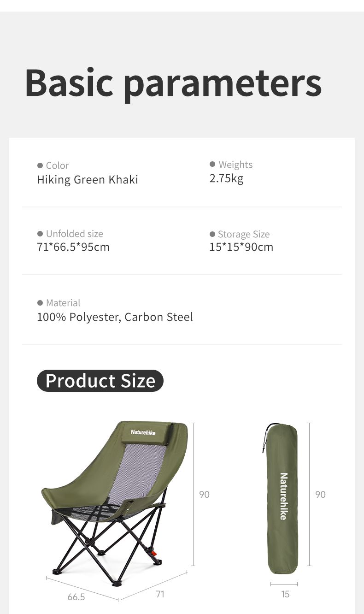This screenshot has width=364, height=614.
Task: Click the bullet dot beside Weights
Action: click(212, 164)
